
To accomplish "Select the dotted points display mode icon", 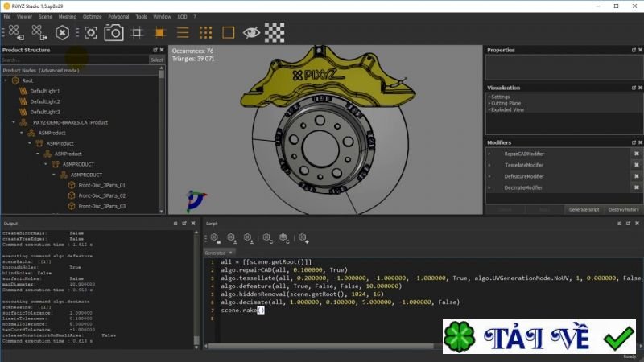I will click(x=205, y=32).
